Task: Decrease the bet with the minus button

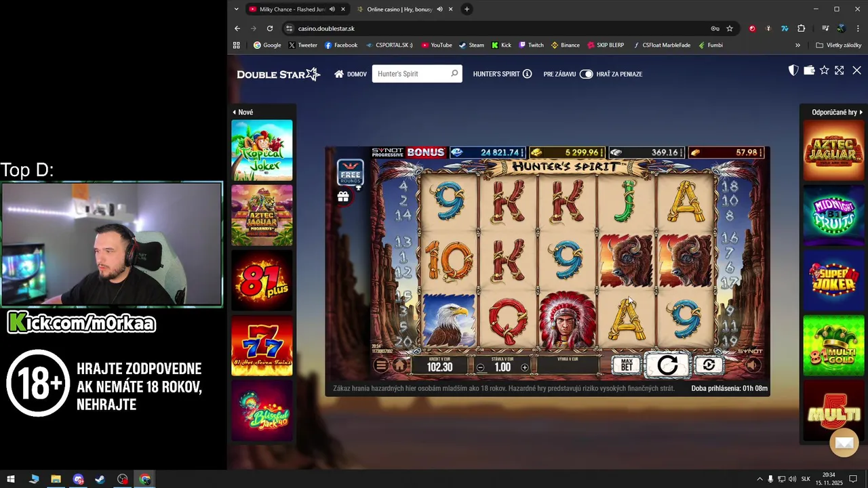Action: (x=480, y=367)
